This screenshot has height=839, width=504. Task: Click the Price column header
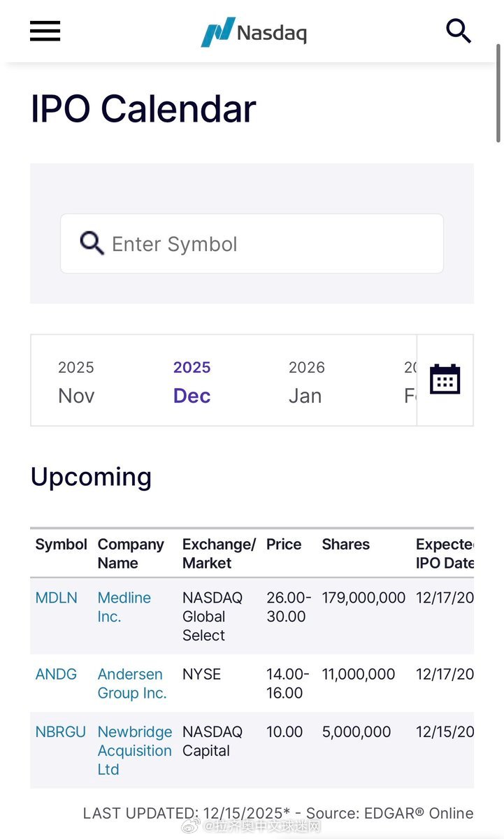tap(284, 545)
